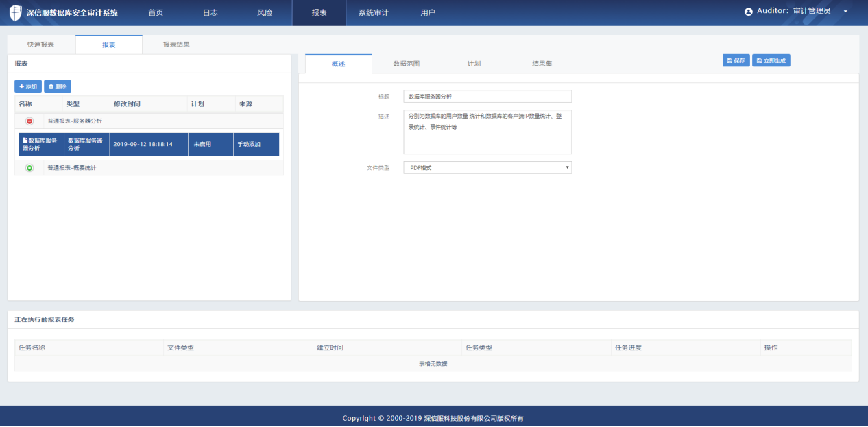This screenshot has height=427, width=868.
Task: Switch to the 数据范围 tab
Action: click(406, 64)
